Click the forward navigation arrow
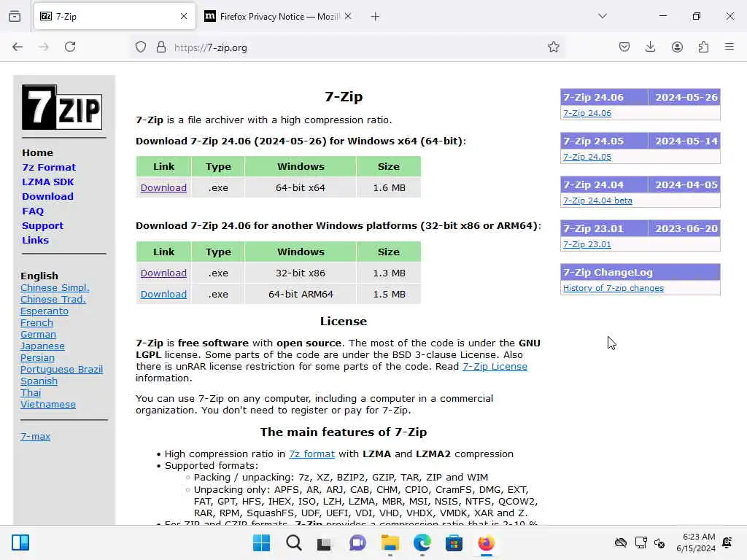Screen dimensions: 747x560 [43, 47]
